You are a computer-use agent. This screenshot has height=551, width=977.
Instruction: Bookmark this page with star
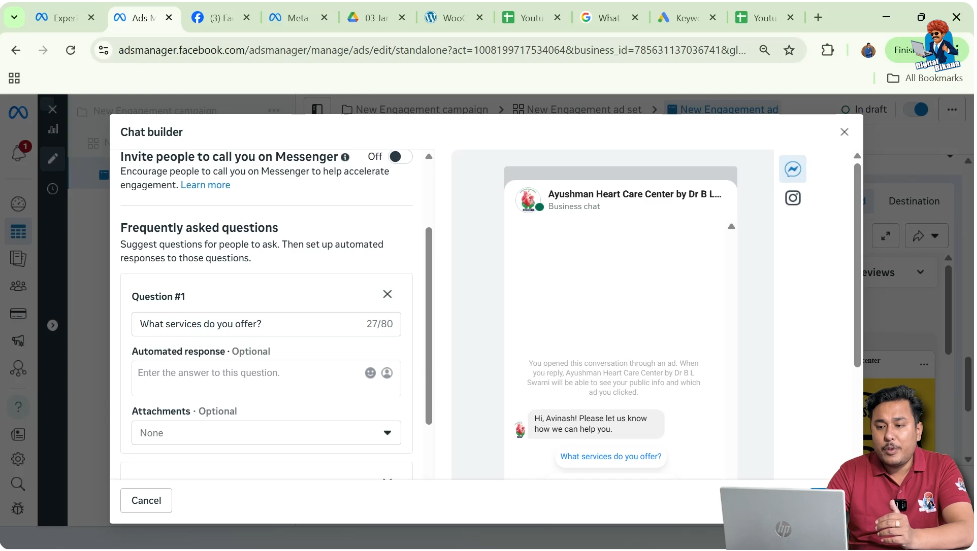pos(789,50)
